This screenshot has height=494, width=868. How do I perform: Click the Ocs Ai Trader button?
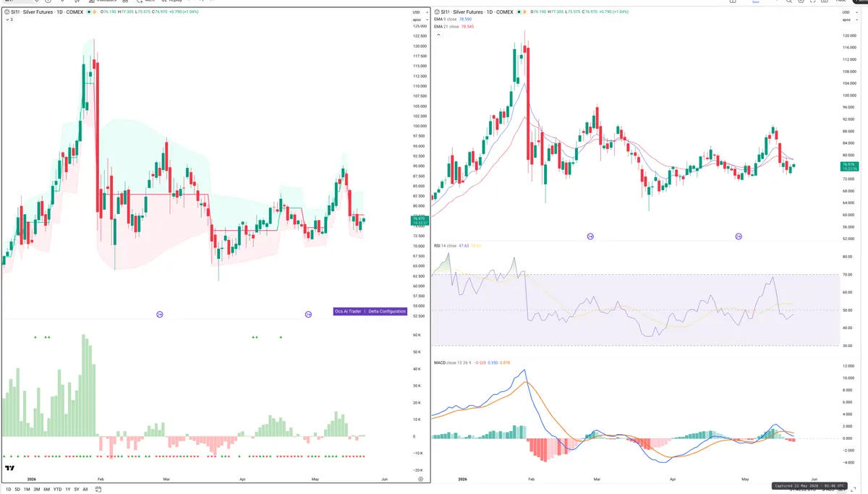pyautogui.click(x=349, y=311)
